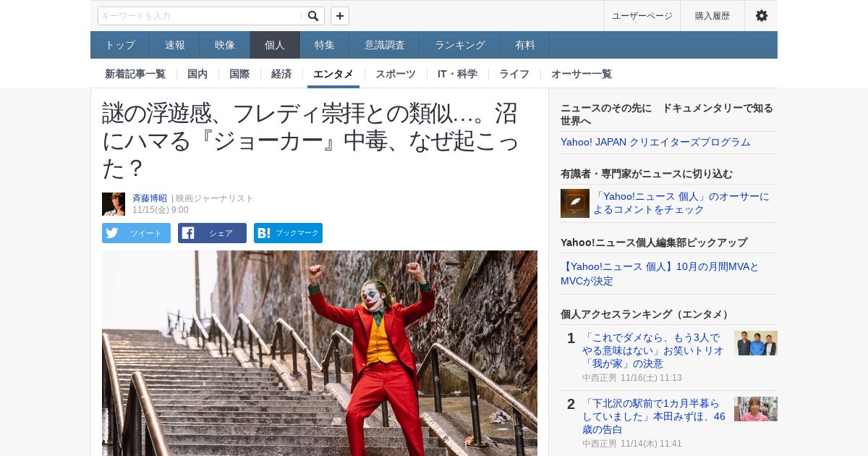Click the ドキュメンタリーで知る世界へ heading
Image resolution: width=868 pixels, height=456 pixels.
(x=667, y=114)
